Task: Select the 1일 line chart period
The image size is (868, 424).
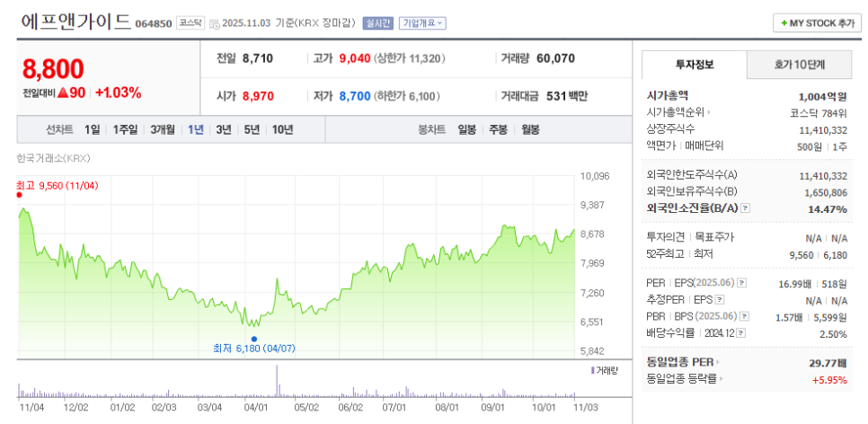Action: pyautogui.click(x=93, y=129)
